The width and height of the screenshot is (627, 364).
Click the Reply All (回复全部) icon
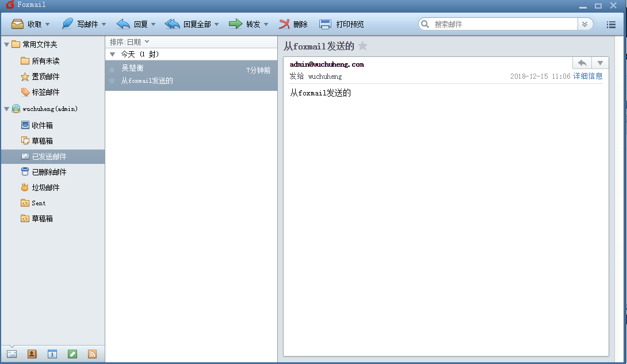point(173,24)
